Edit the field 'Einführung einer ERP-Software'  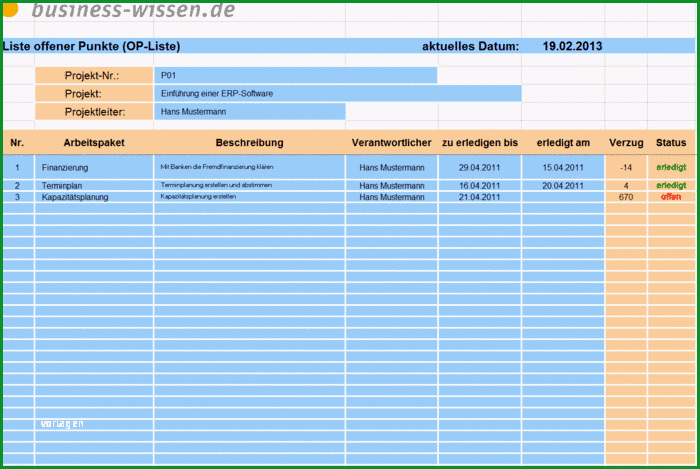click(x=338, y=94)
